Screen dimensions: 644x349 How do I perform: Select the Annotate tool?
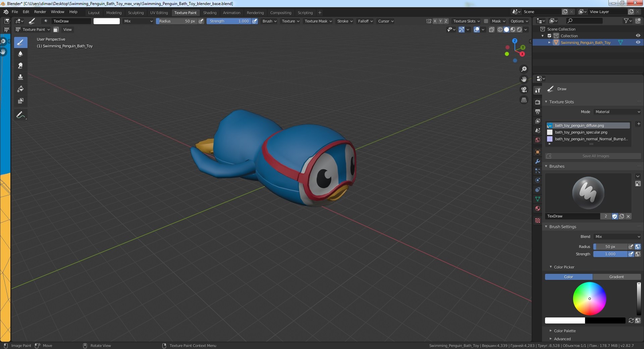(20, 115)
